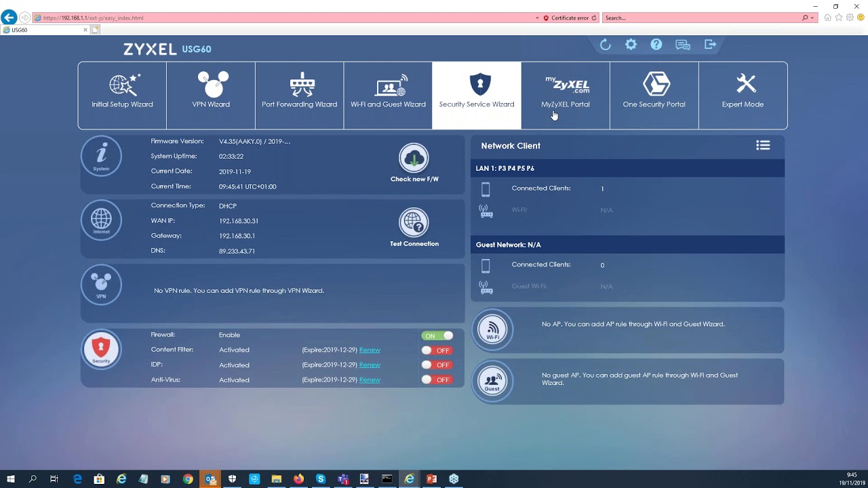The image size is (868, 488).
Task: Switch to Expert Mode
Action: pos(743,96)
